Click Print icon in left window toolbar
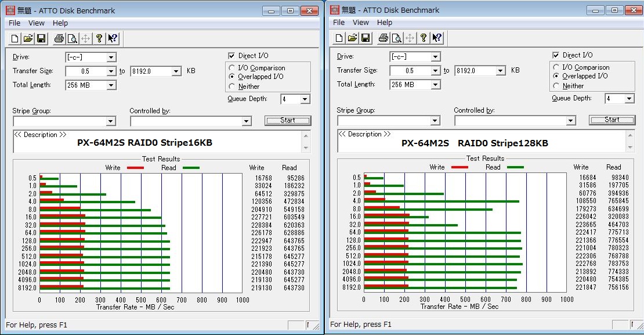The width and height of the screenshot is (644, 335). 59,39
